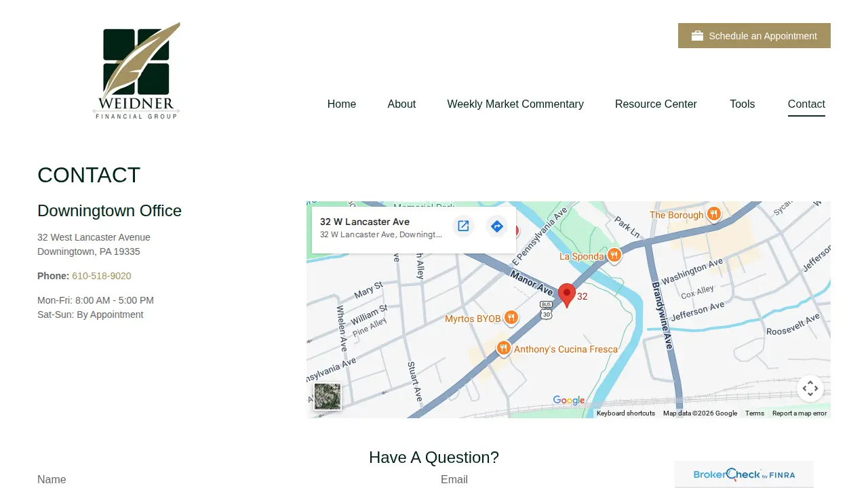The image size is (868, 488).
Task: Click The Borough restaurant marker
Action: pos(713,214)
